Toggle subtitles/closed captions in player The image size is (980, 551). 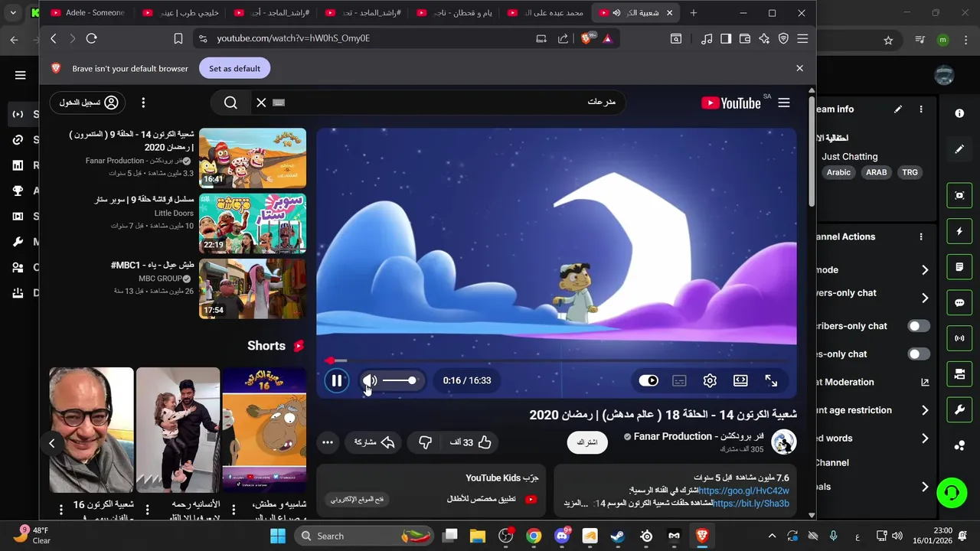(x=679, y=380)
